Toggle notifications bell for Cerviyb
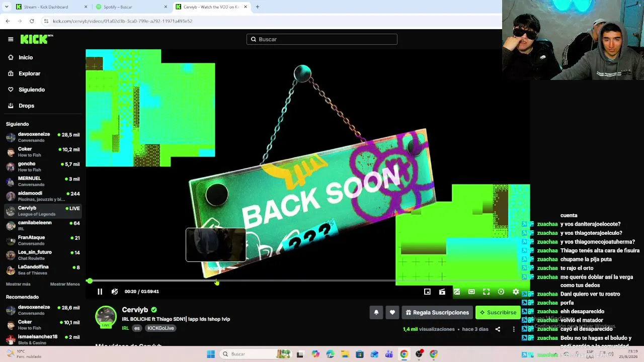This screenshot has height=362, width=644. 376,312
